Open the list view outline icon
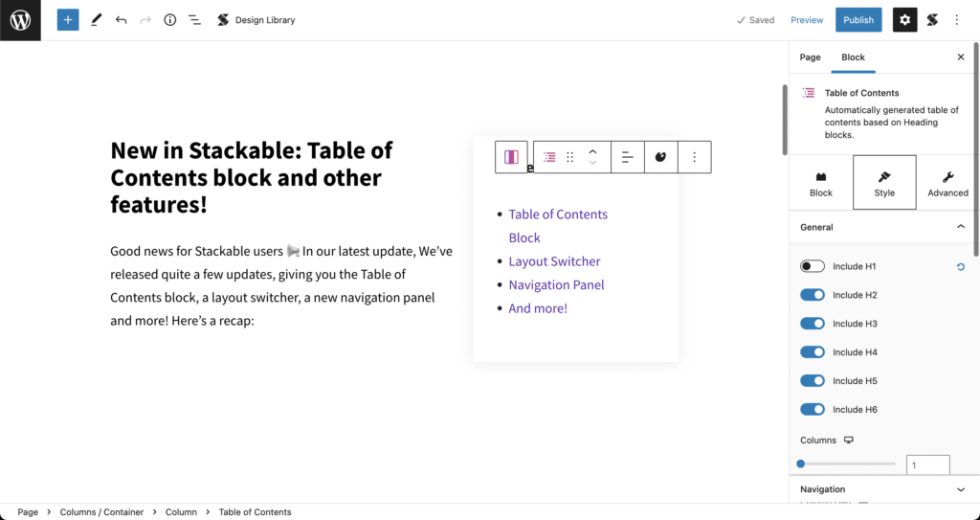Screen dimensions: 980x520 click(194, 20)
